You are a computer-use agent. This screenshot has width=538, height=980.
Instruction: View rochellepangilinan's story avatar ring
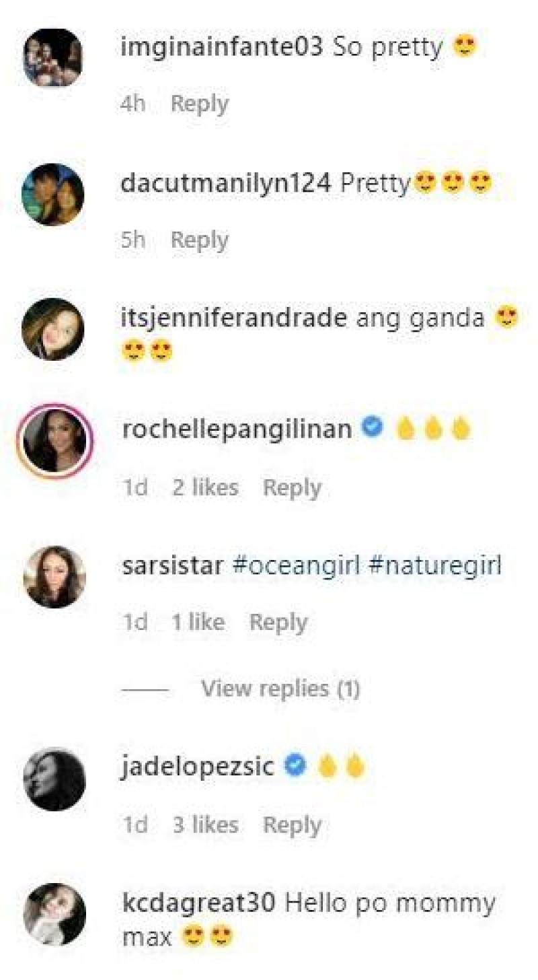pos(54,442)
